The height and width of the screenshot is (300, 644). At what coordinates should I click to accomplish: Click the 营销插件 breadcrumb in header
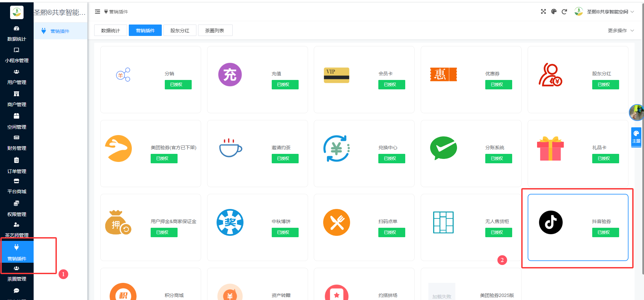click(116, 12)
